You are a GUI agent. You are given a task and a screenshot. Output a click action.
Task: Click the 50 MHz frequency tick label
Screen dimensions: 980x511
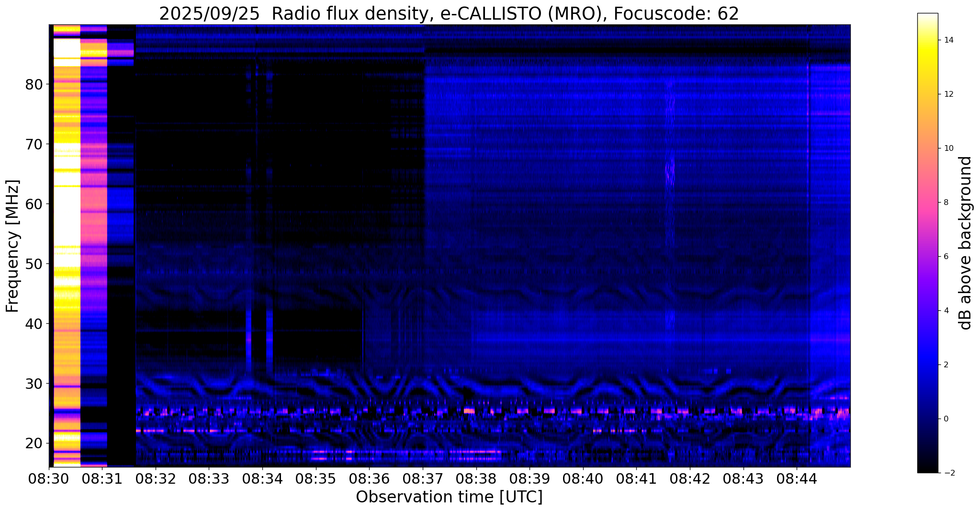click(34, 264)
